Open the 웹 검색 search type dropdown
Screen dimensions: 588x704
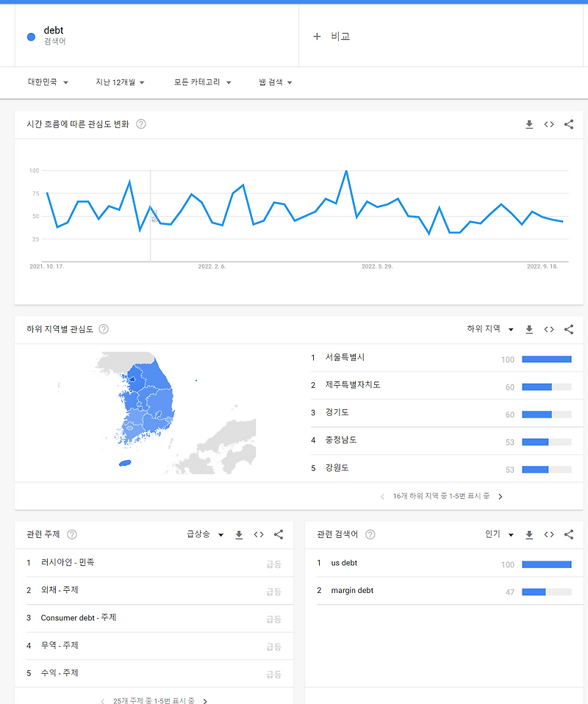[272, 82]
